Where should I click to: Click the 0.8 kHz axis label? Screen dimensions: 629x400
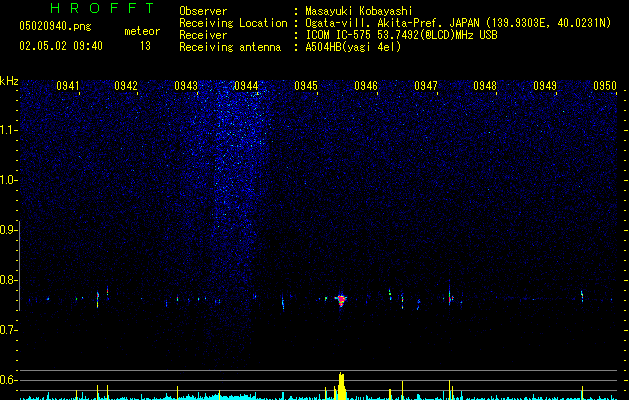(8, 280)
